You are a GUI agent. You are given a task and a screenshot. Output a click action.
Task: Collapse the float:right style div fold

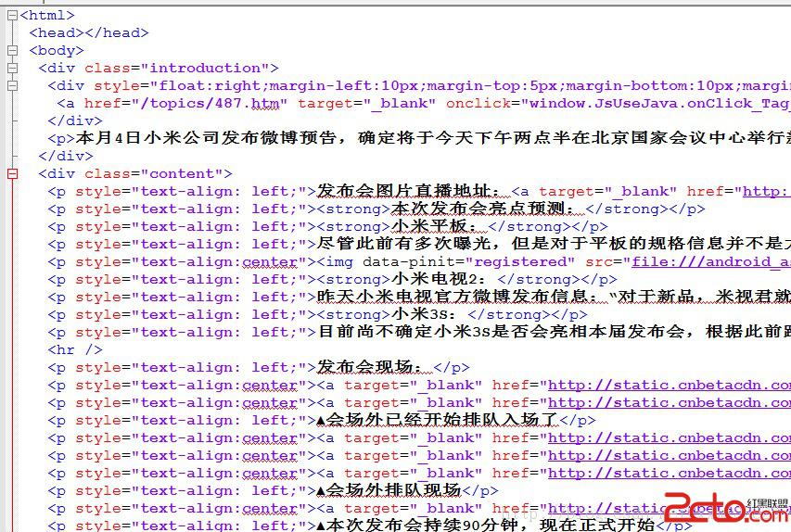(12, 86)
